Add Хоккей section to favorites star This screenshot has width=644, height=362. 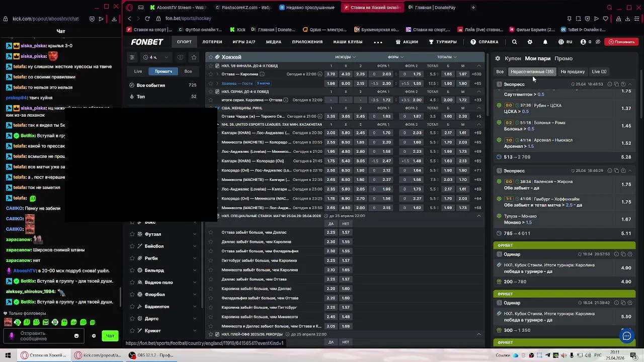pos(211,57)
